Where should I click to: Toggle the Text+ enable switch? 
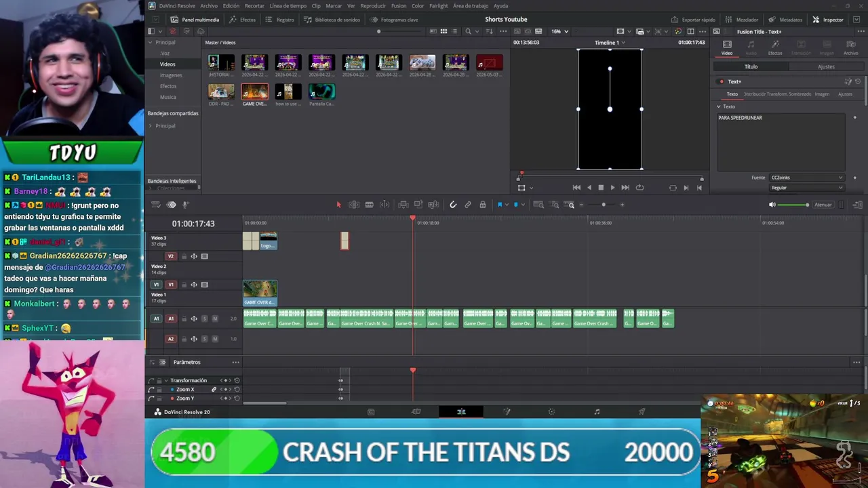point(722,81)
